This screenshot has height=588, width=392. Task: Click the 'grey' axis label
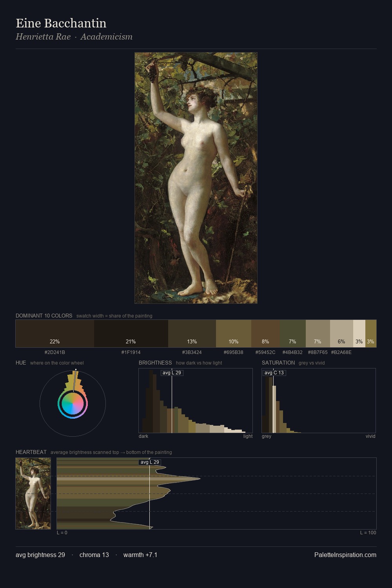tap(267, 436)
